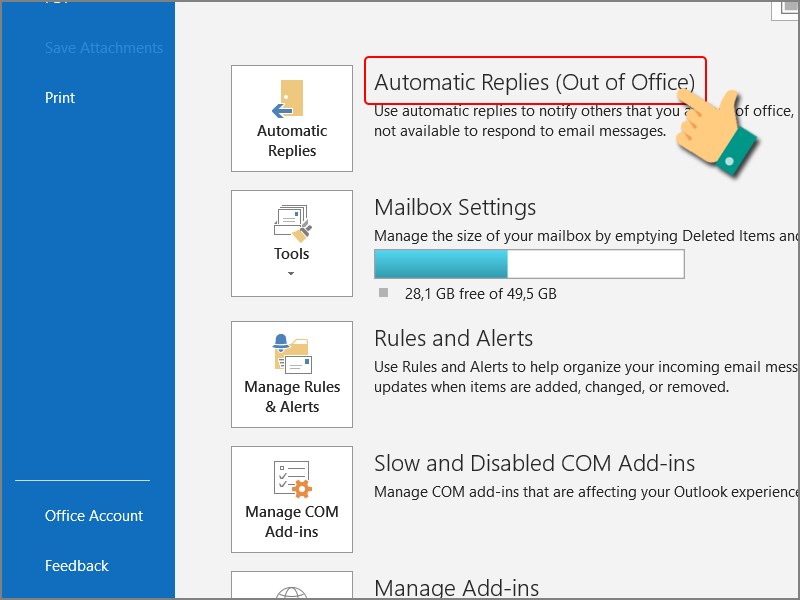Open Manage Rules & Alerts

click(292, 374)
